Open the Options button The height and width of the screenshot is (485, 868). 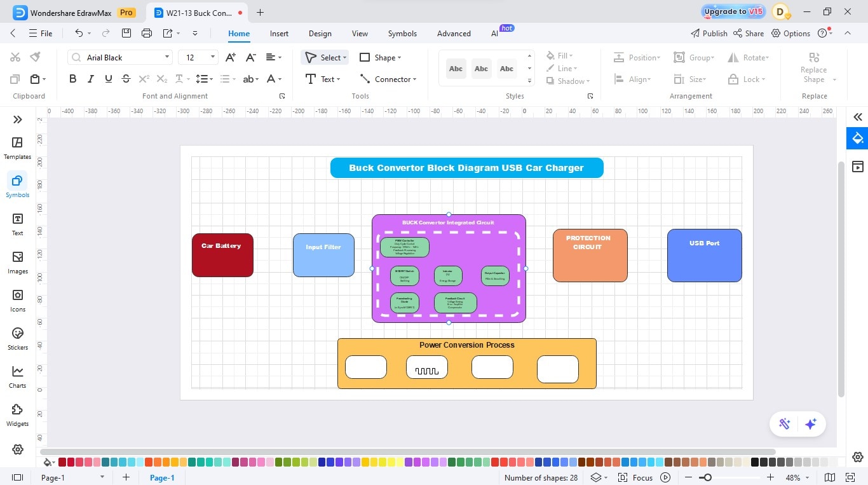tap(791, 33)
